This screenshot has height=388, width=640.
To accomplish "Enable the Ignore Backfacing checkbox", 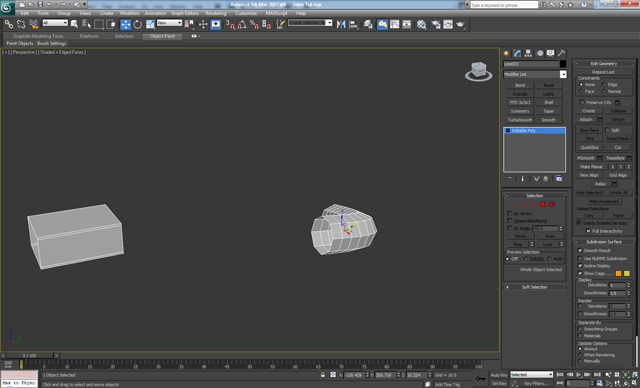I will click(x=509, y=221).
